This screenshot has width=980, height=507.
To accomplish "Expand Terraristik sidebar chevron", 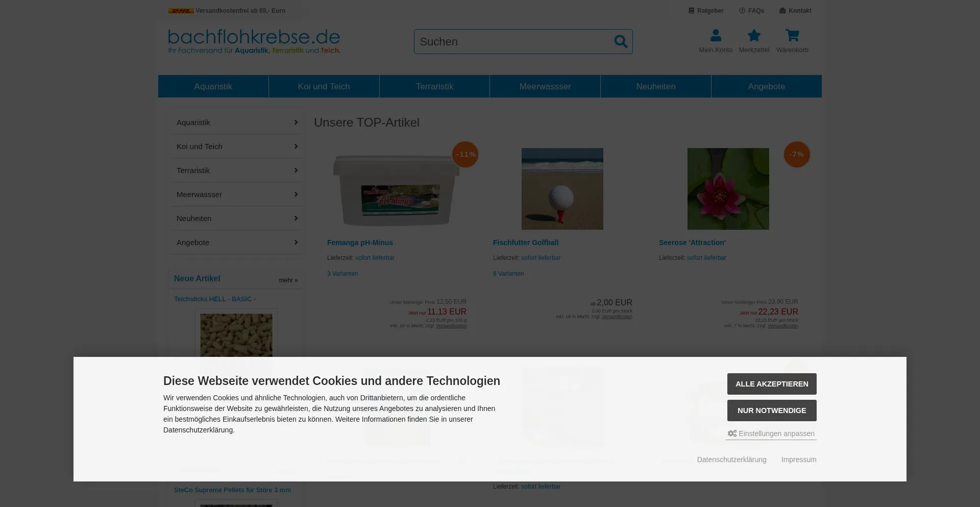I will pyautogui.click(x=296, y=170).
